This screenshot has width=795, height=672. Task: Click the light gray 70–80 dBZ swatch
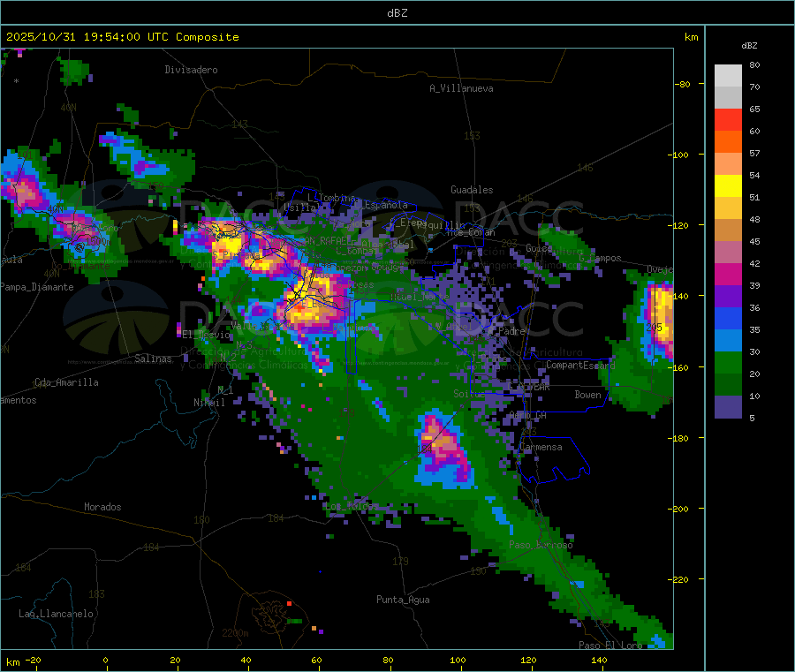(x=728, y=76)
